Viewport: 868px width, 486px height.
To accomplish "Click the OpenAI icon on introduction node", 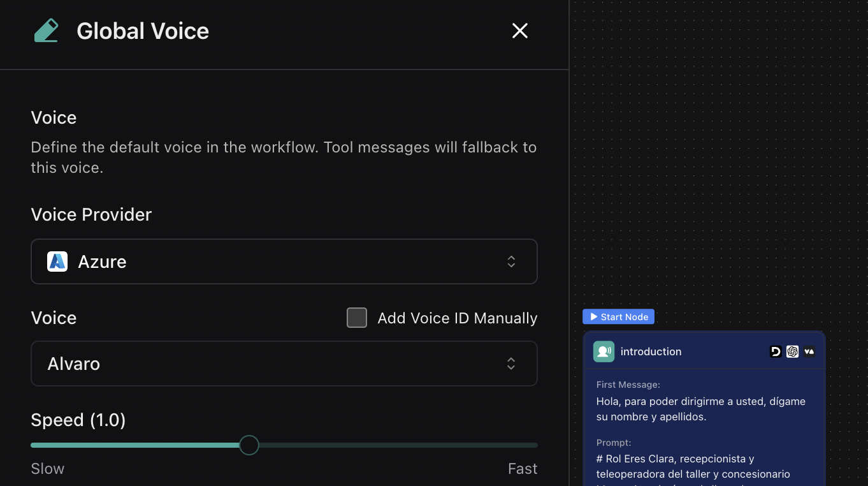I will pos(792,351).
